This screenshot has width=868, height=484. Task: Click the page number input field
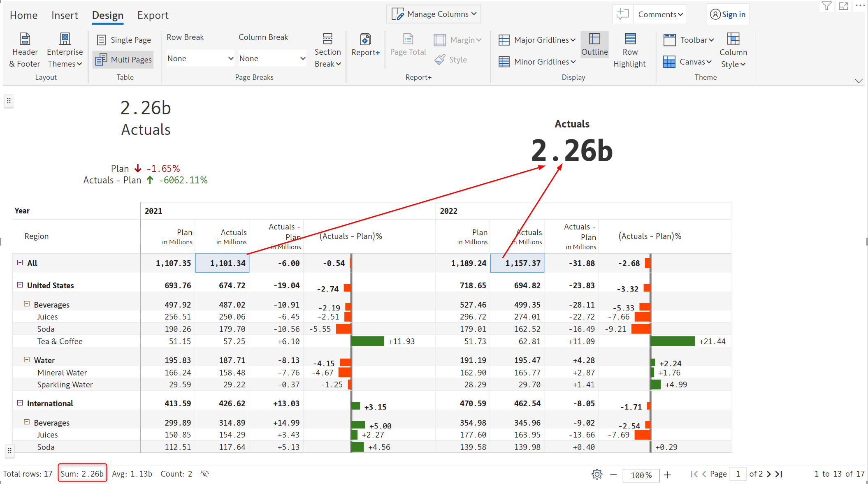point(738,474)
